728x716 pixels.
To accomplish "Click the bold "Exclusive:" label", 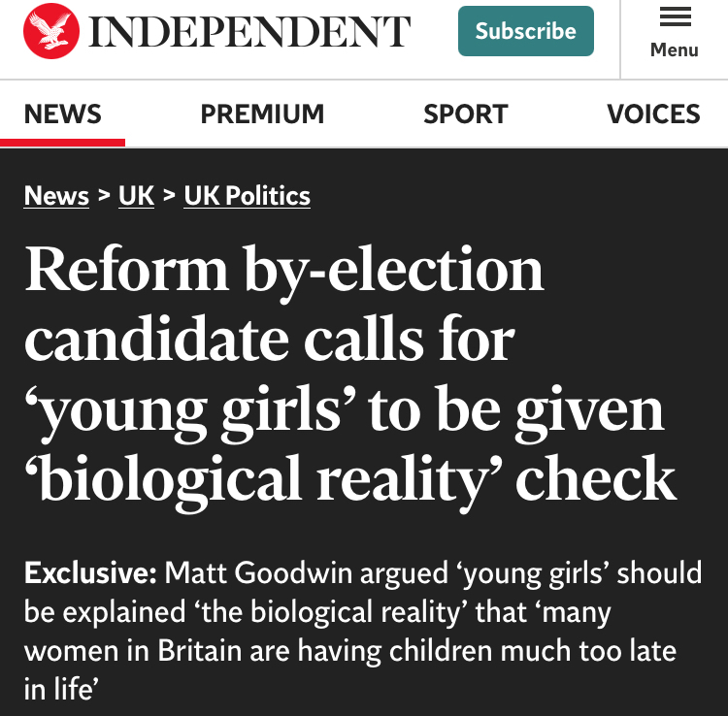I will tap(89, 572).
